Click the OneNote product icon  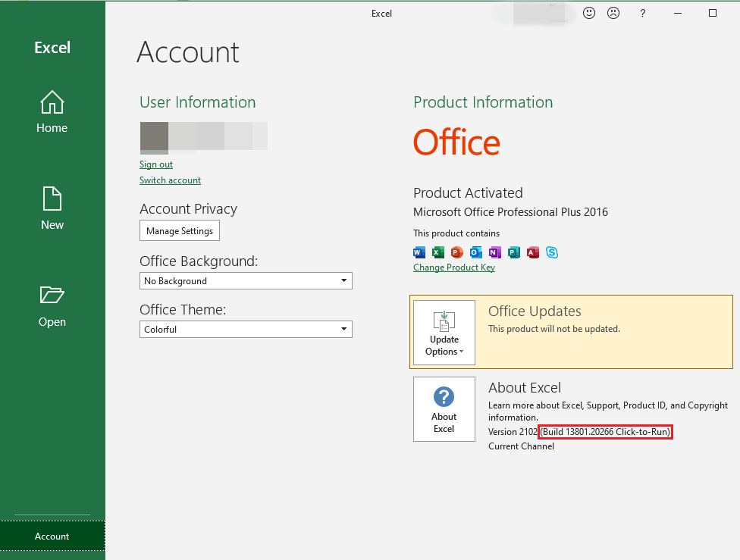coord(494,252)
